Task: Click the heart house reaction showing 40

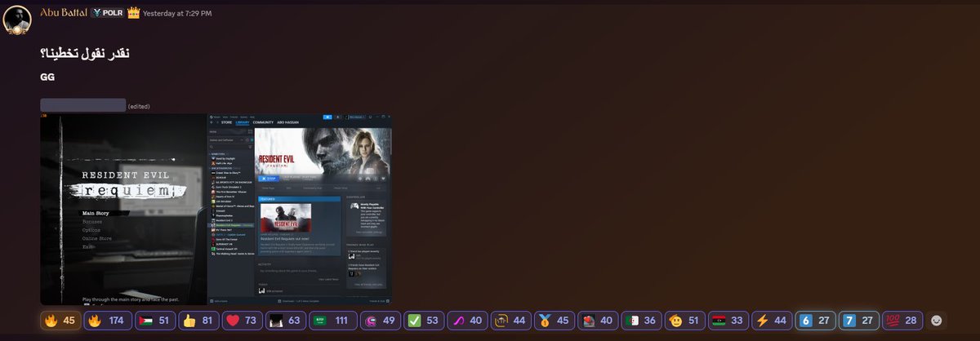Action: pyautogui.click(x=598, y=321)
